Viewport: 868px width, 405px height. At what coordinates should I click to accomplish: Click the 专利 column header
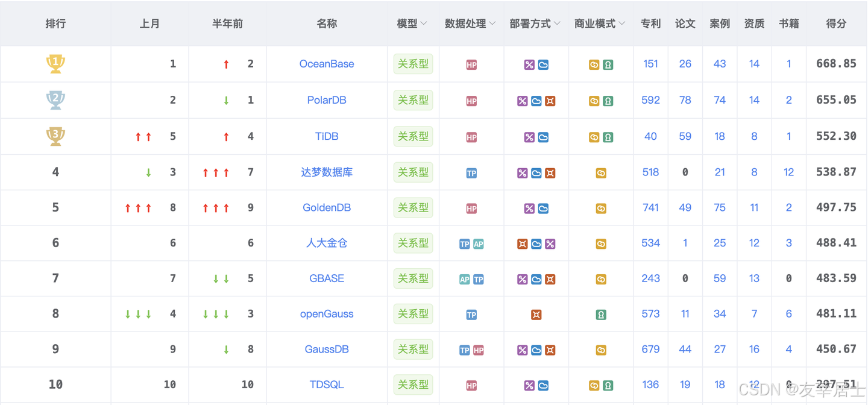[x=650, y=24]
